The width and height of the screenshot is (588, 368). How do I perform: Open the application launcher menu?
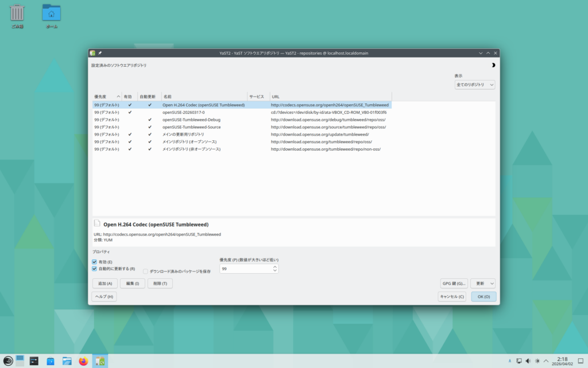(x=7, y=361)
